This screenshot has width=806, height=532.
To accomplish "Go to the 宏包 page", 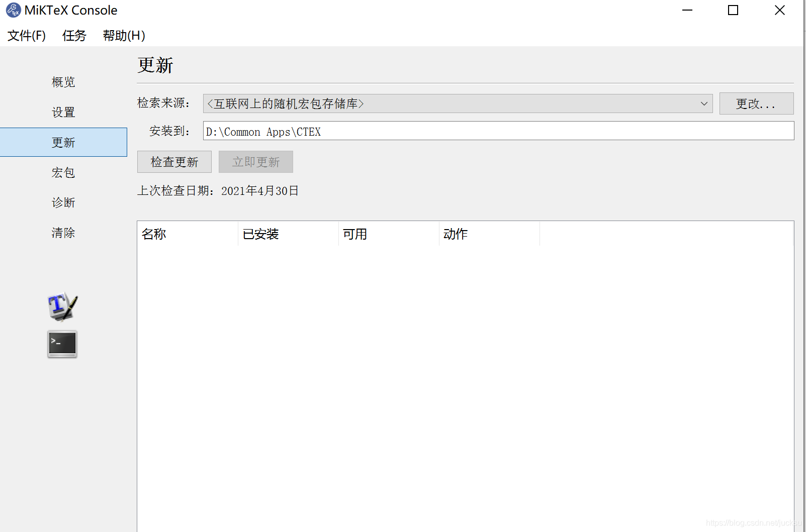I will pyautogui.click(x=63, y=172).
